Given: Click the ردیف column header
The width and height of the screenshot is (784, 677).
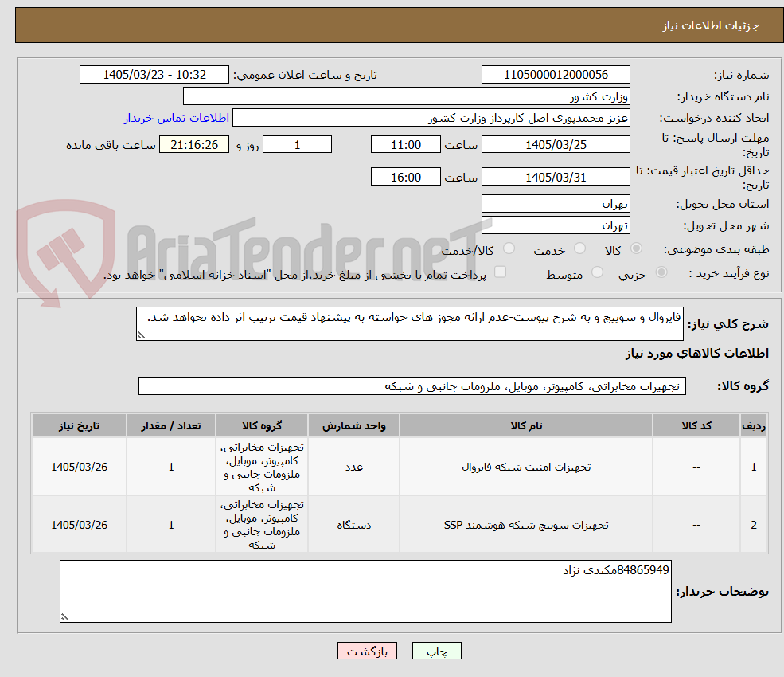Looking at the screenshot, I should coord(754,425).
